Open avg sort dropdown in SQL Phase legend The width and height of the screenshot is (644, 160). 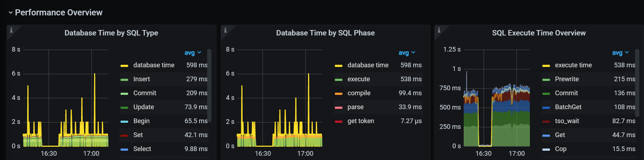pos(407,53)
